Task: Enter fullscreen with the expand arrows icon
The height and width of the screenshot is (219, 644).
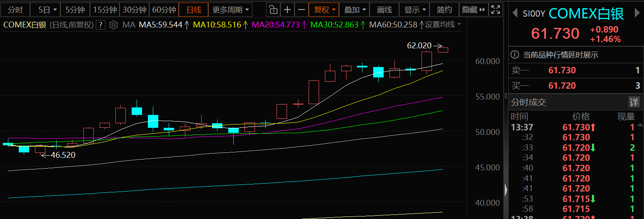Action: coord(495,10)
